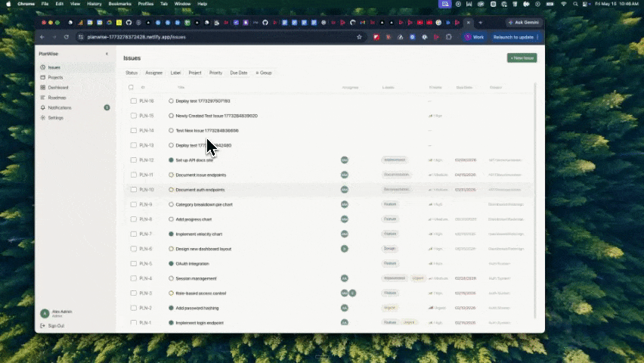Open Roadmap in the sidebar
644x363 pixels.
click(x=74, y=98)
